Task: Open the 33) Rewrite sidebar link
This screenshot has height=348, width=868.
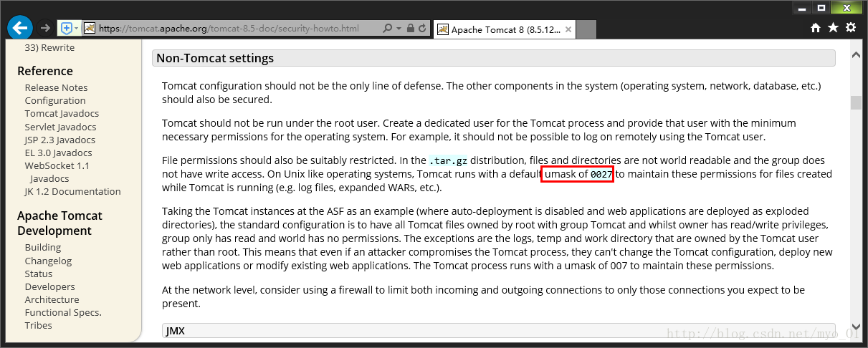Action: coord(49,47)
